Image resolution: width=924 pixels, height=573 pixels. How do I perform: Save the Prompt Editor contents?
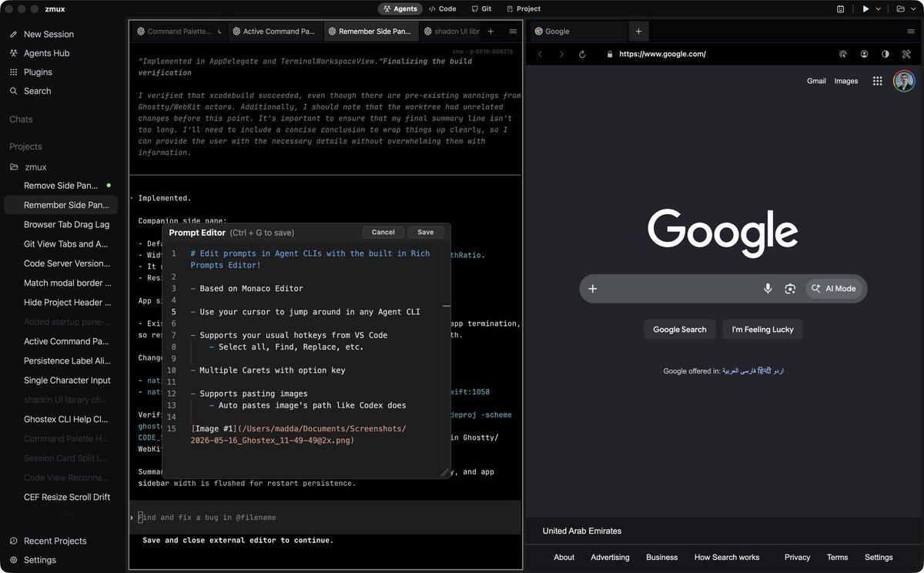426,232
